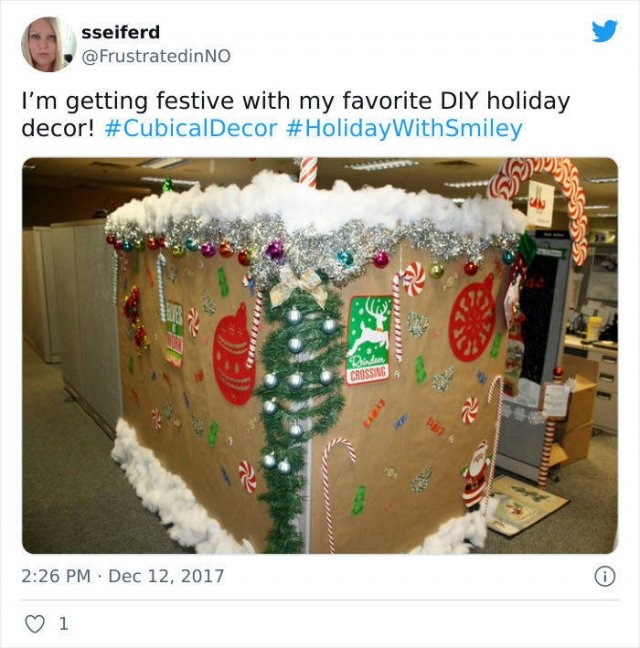
Task: Click the holiday doormat on the floor
Action: click(527, 506)
